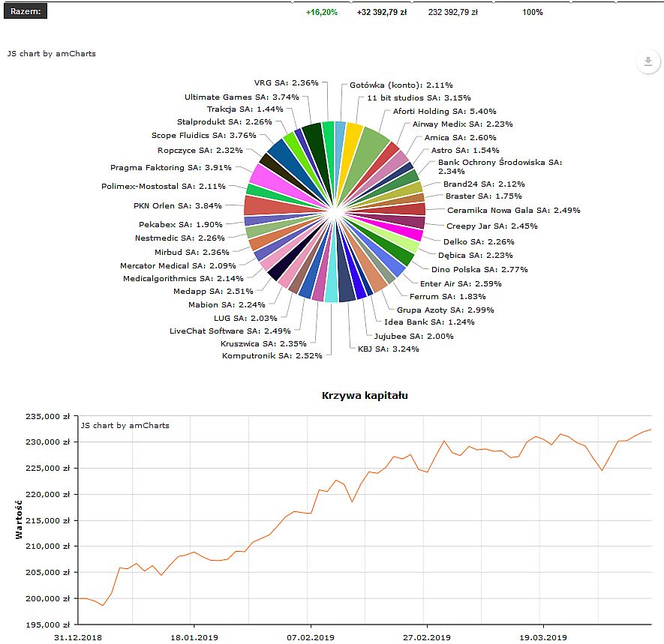664x644 pixels.
Task: Select the 'Mabion SA: 2.24%' label
Action: click(227, 304)
